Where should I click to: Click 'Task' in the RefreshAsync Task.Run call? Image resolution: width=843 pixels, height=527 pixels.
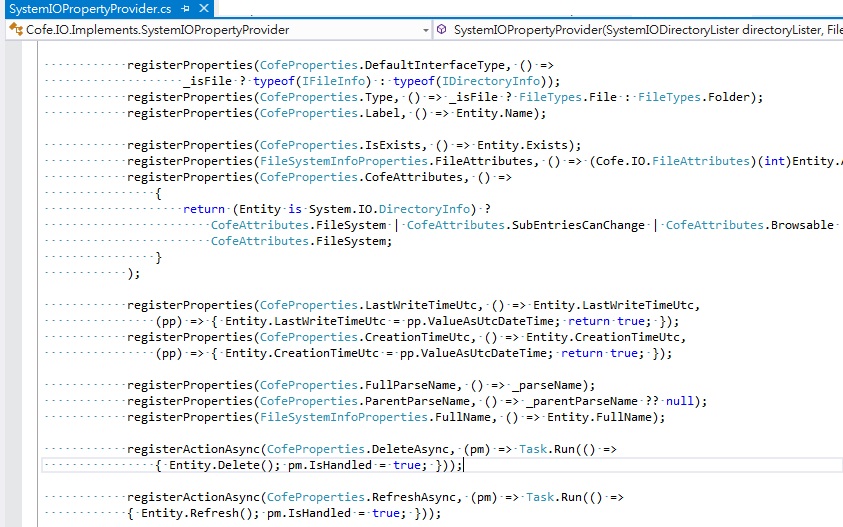pyautogui.click(x=540, y=498)
